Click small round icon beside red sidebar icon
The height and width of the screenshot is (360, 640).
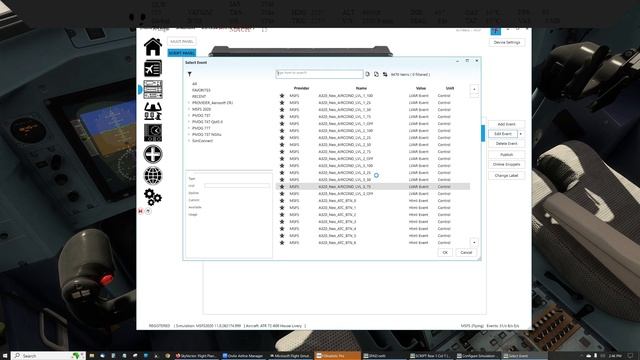[x=148, y=211]
